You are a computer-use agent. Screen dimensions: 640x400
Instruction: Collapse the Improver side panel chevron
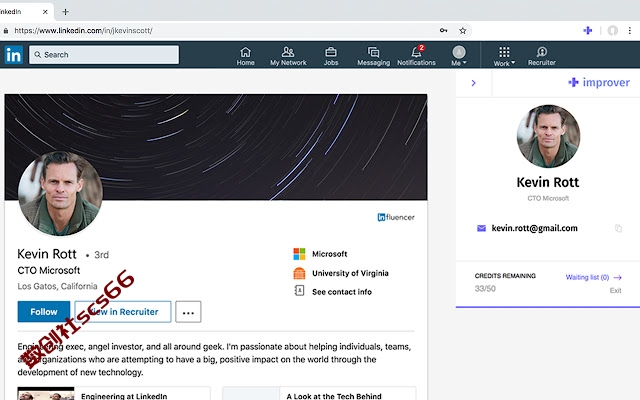point(473,83)
